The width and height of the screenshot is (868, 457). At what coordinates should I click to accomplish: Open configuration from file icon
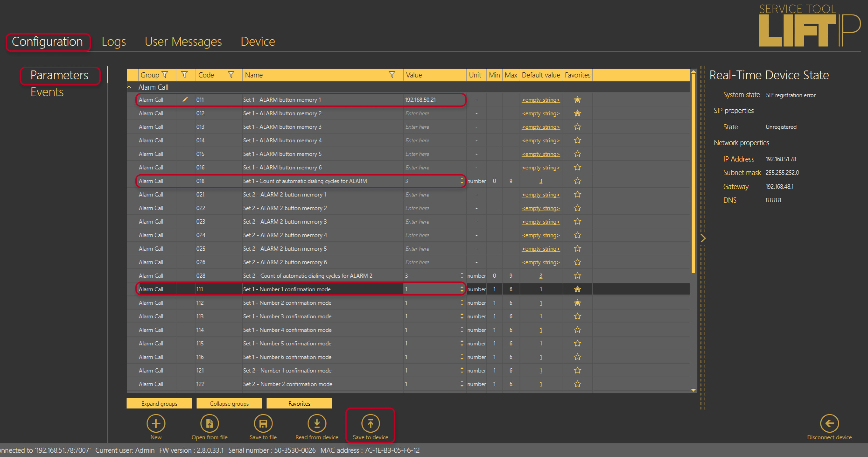[210, 423]
